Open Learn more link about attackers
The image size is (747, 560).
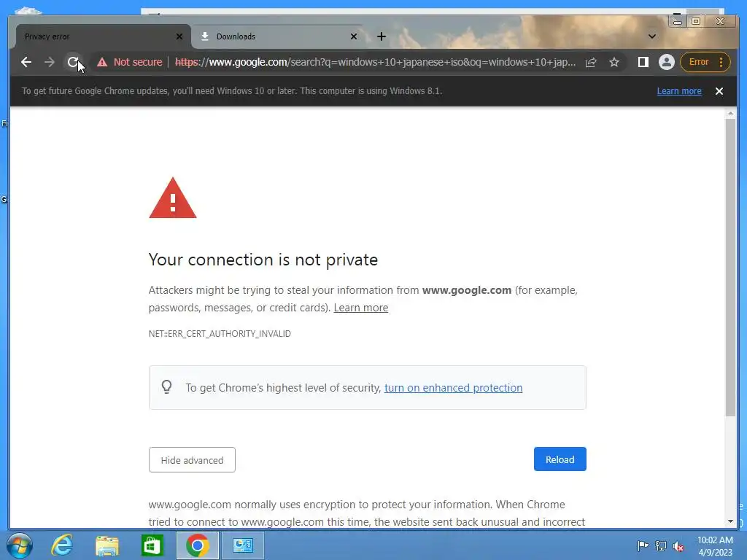coord(360,308)
